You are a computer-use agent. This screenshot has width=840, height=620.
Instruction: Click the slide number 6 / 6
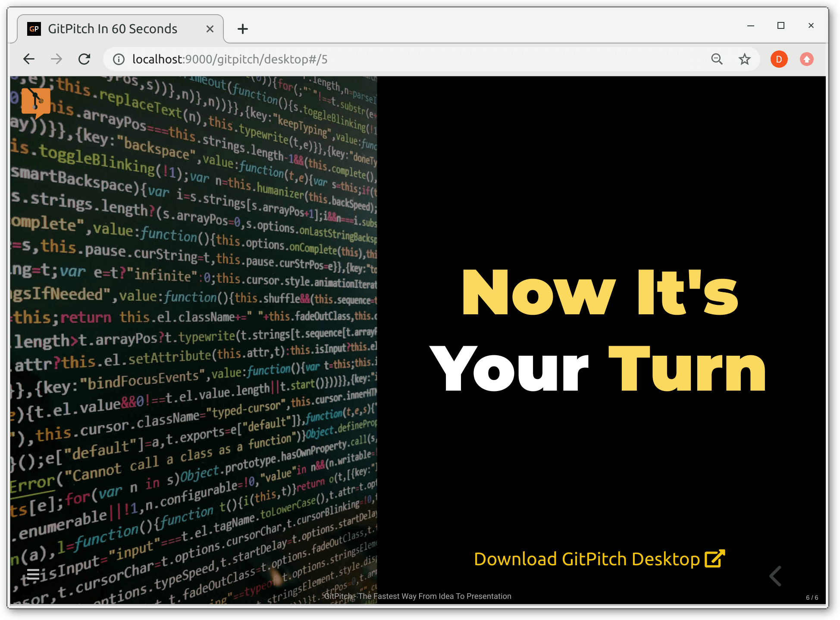[x=812, y=598]
